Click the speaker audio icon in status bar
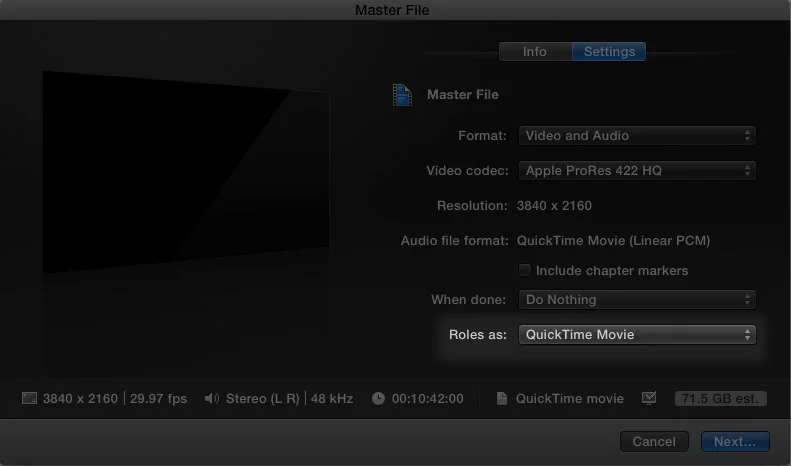The height and width of the screenshot is (466, 791). [x=211, y=398]
